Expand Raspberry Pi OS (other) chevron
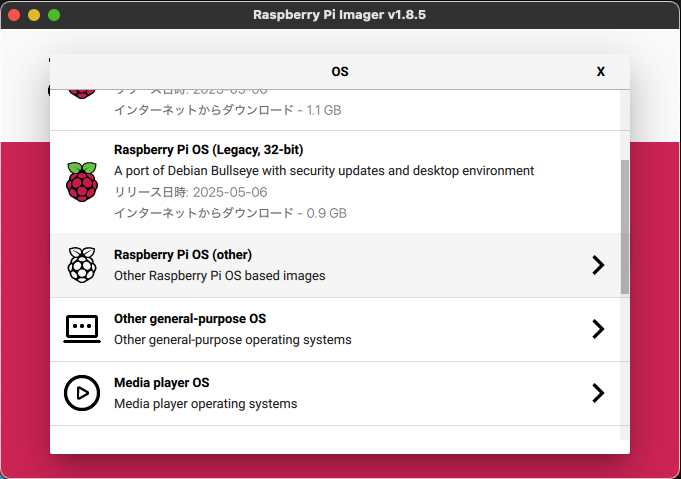The height and width of the screenshot is (479, 681). pyautogui.click(x=598, y=265)
